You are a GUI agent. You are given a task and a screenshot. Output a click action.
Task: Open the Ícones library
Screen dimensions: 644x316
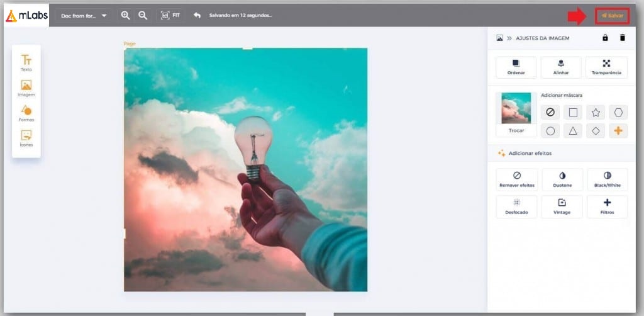click(26, 138)
